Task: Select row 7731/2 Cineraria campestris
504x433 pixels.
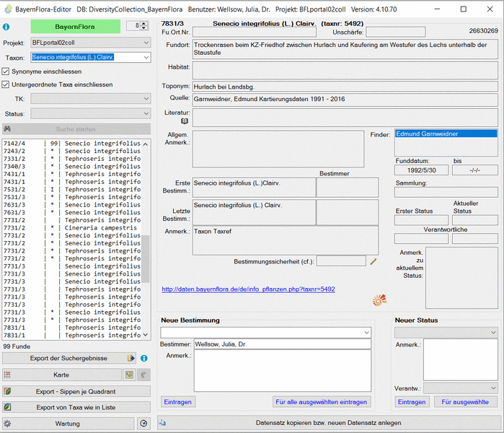Action: click(x=72, y=228)
